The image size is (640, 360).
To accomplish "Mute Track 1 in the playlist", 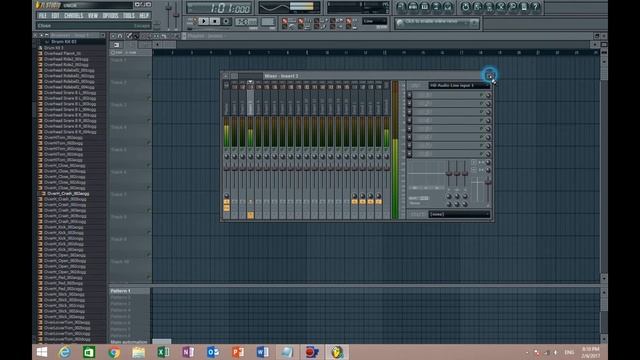I will (148, 76).
